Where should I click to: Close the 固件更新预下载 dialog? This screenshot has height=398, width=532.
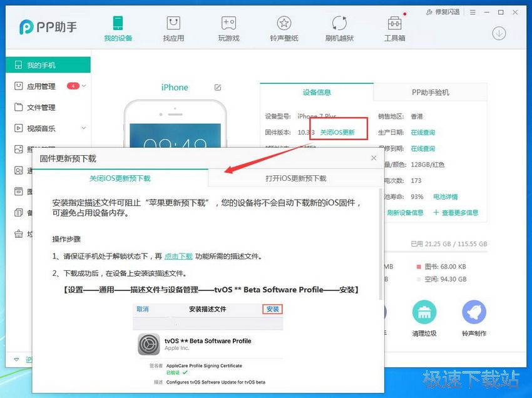pyautogui.click(x=374, y=158)
